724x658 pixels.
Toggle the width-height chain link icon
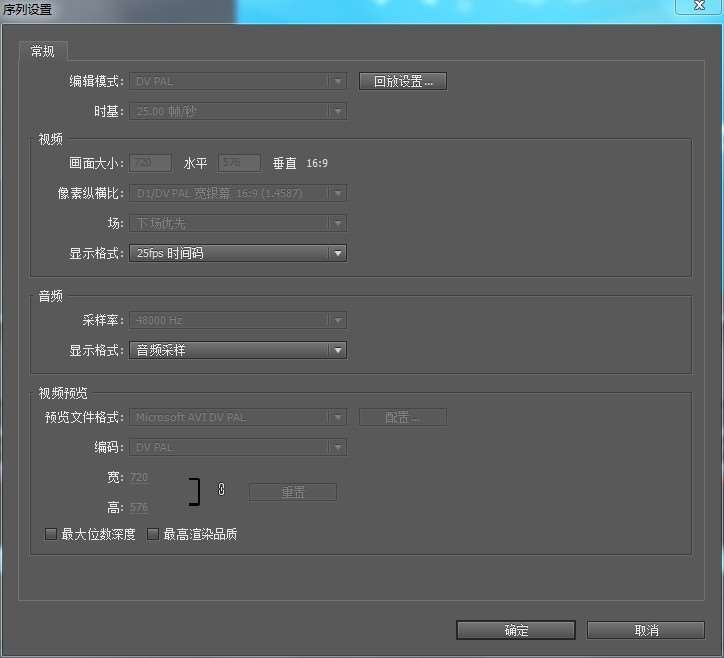221,489
